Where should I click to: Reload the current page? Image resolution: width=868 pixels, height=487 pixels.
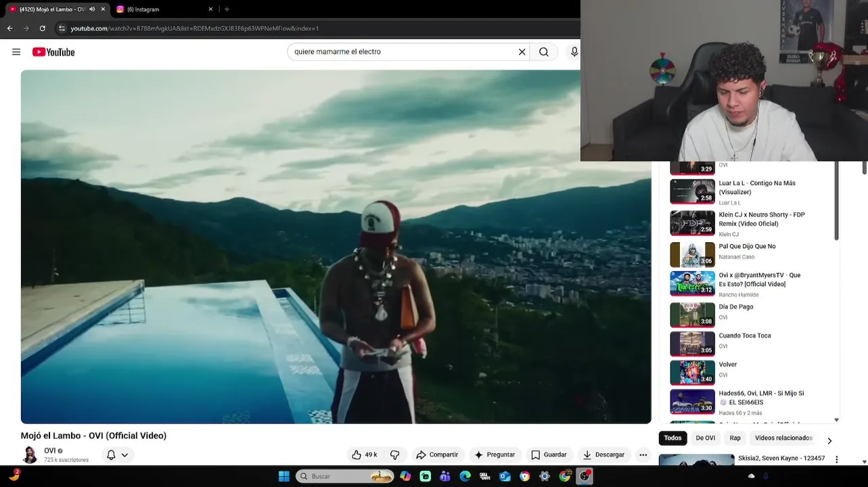tap(42, 28)
